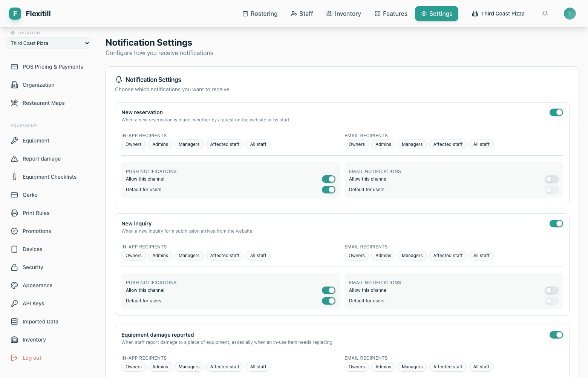Pick Managers for New inquiry in-app recipients
This screenshot has height=377, width=588.
189,256
